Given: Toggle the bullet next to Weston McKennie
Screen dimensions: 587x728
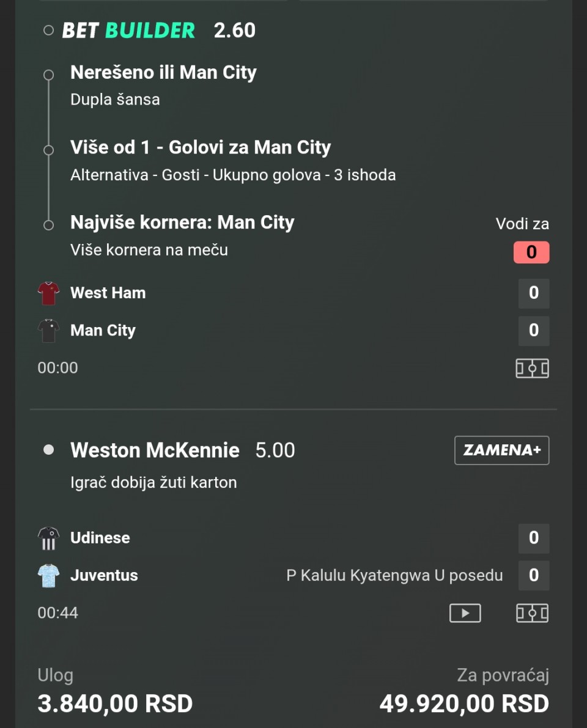Looking at the screenshot, I should [x=49, y=450].
